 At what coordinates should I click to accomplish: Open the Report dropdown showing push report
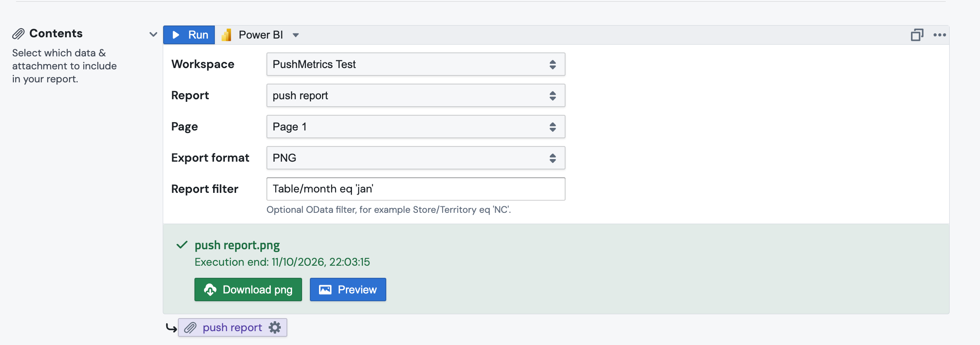416,95
